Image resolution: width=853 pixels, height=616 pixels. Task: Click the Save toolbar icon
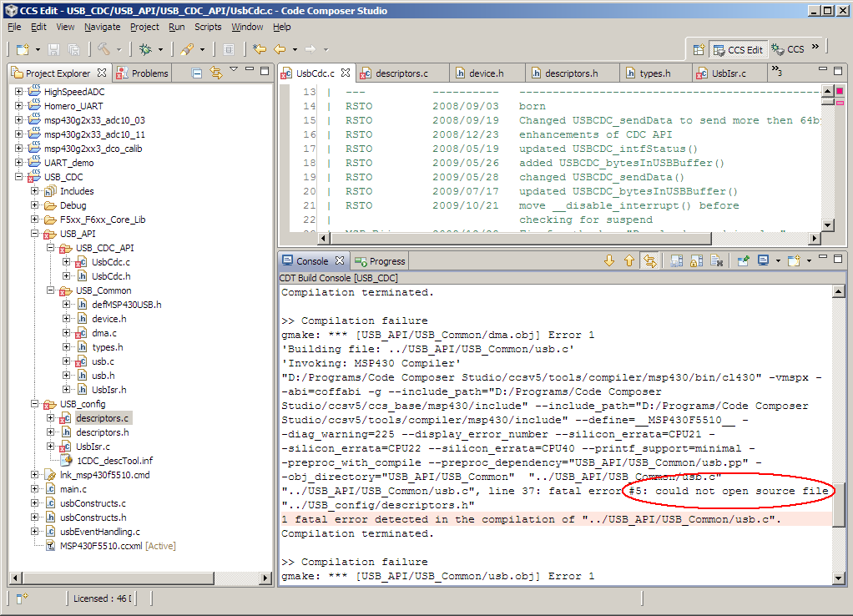point(53,49)
